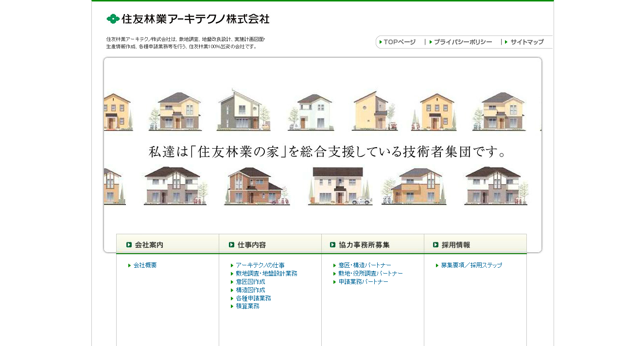Click the green square icon beside 採用情報
644x346 pixels.
(x=435, y=244)
